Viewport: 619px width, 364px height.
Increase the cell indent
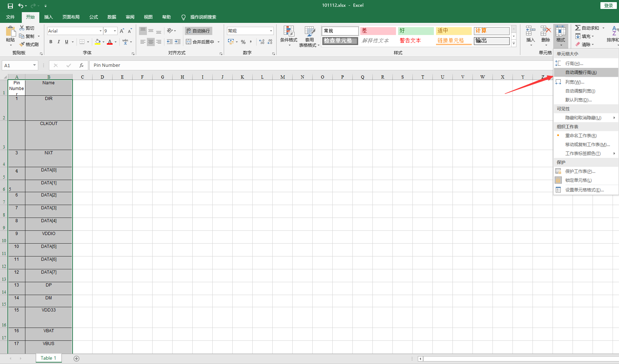(x=178, y=42)
